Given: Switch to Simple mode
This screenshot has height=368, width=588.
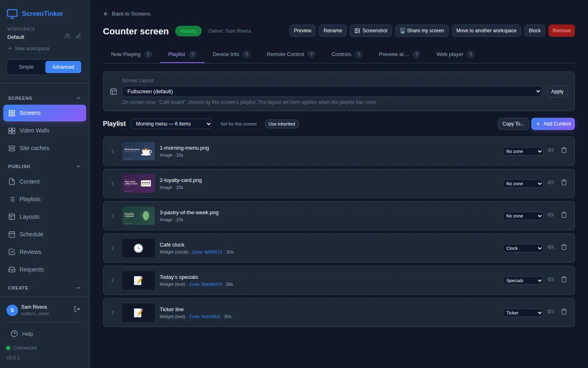Looking at the screenshot, I should coord(26,67).
